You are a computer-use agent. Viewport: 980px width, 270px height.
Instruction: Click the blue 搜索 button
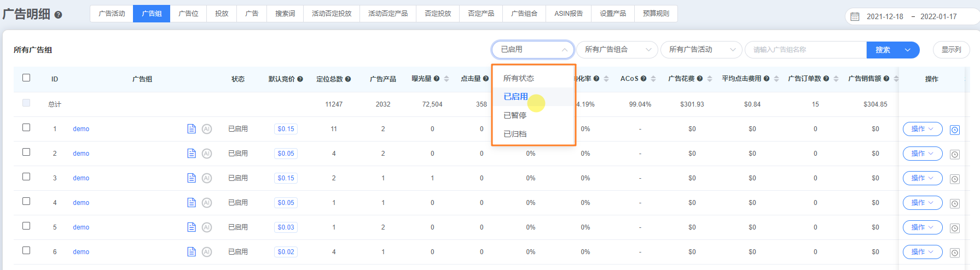pyautogui.click(x=883, y=50)
